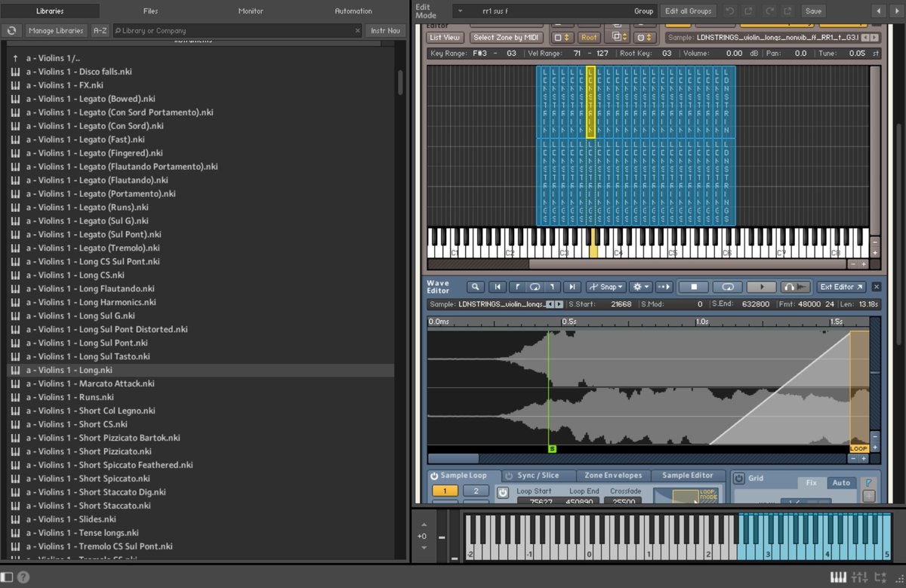Close the Wave Editor panel

(x=876, y=287)
